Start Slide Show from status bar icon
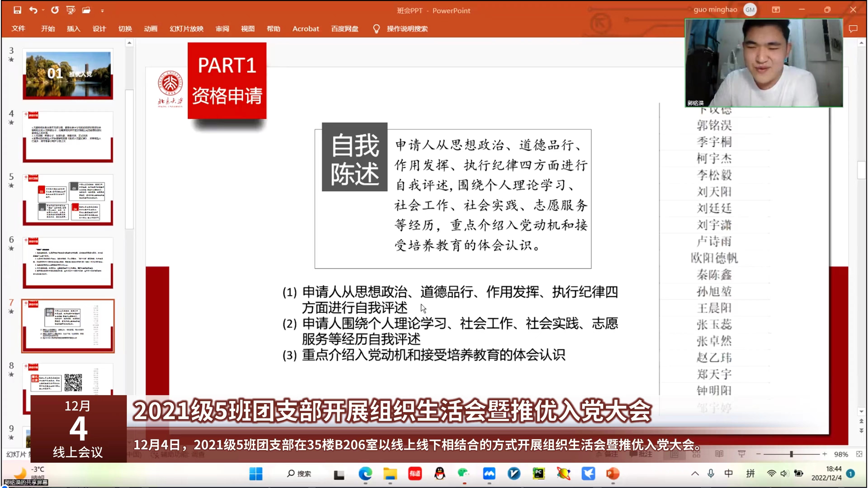Viewport: 868px width, 488px height. pos(741,454)
